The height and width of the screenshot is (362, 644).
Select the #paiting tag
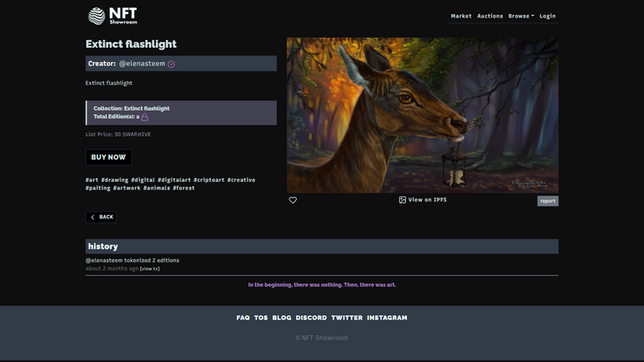point(98,188)
